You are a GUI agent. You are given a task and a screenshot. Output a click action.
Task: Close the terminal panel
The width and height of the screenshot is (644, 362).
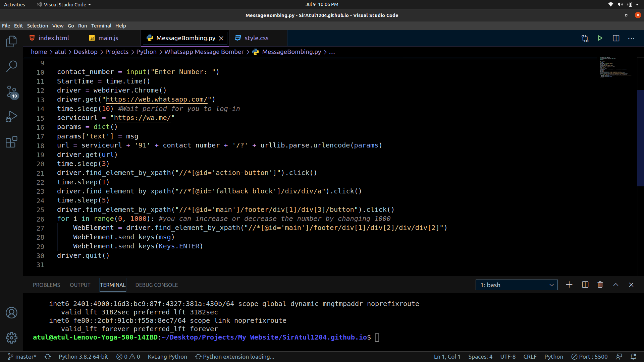tap(631, 285)
